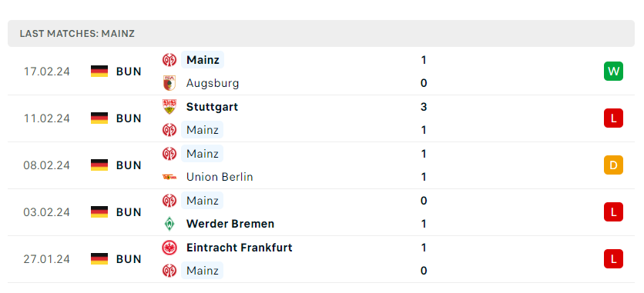Viewport: 644px width, 293px height.
Task: Click the Werder Bremen diamond crest
Action: pos(169,224)
